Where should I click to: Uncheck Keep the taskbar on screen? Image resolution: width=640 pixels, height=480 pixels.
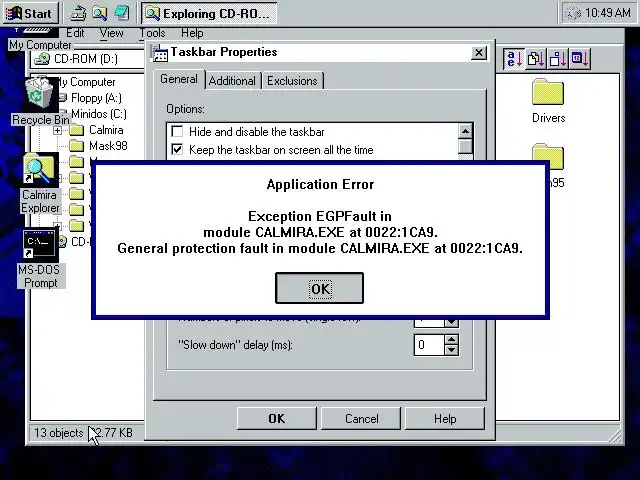[x=177, y=149]
